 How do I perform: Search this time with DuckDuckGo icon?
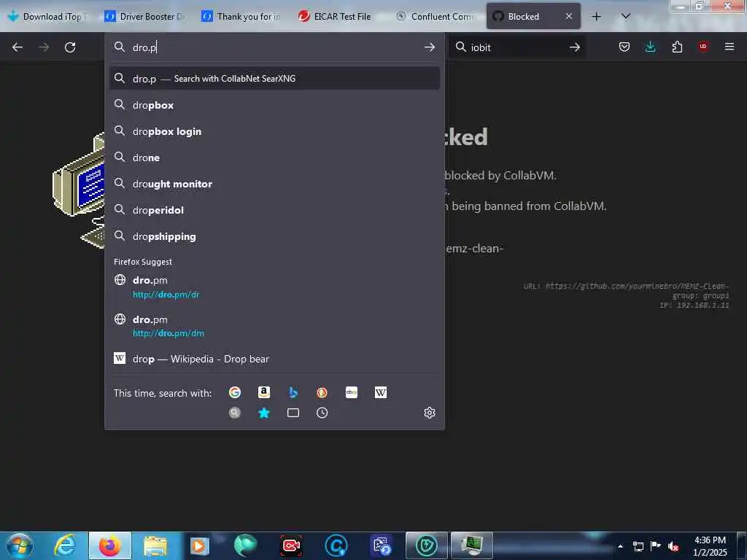[322, 392]
